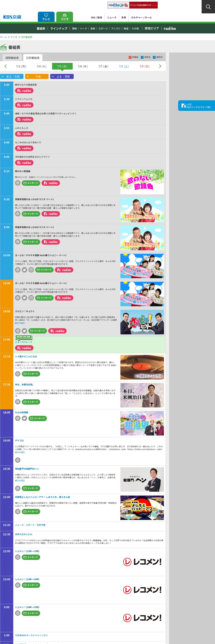Open globe icon for ももの桃源郷
215x644 pixels.
coord(18,418)
